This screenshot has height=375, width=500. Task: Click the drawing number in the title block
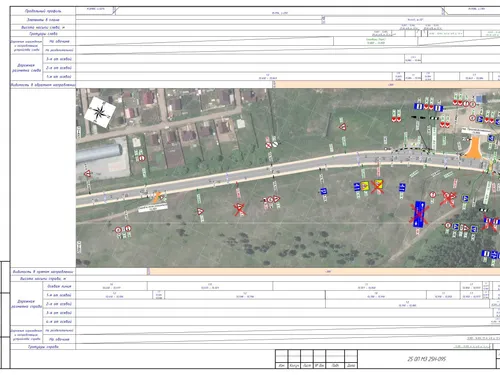pyautogui.click(x=426, y=359)
